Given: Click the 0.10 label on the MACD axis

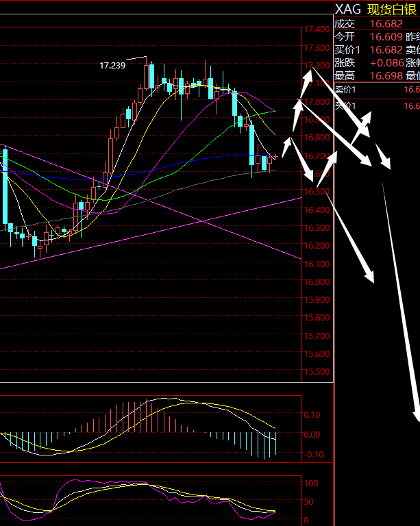Looking at the screenshot, I should pyautogui.click(x=312, y=415).
